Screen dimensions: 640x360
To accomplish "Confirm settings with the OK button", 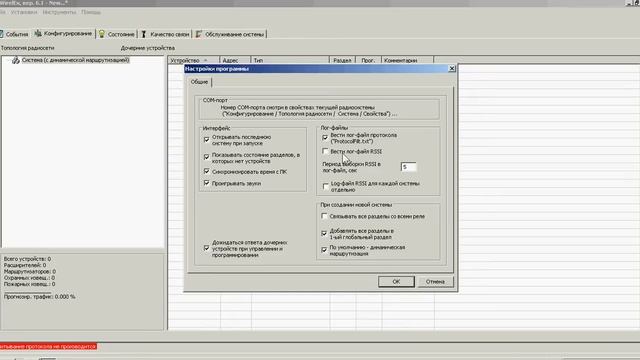I will pyautogui.click(x=396, y=282).
